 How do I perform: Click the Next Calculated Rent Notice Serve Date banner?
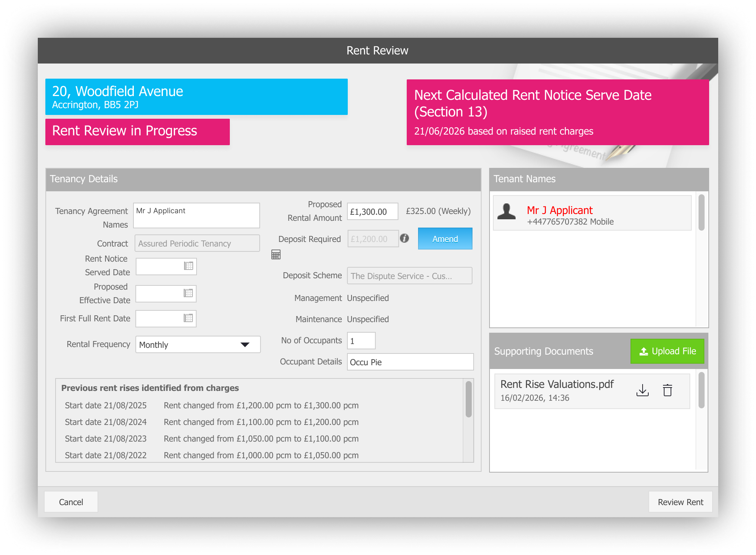558,112
